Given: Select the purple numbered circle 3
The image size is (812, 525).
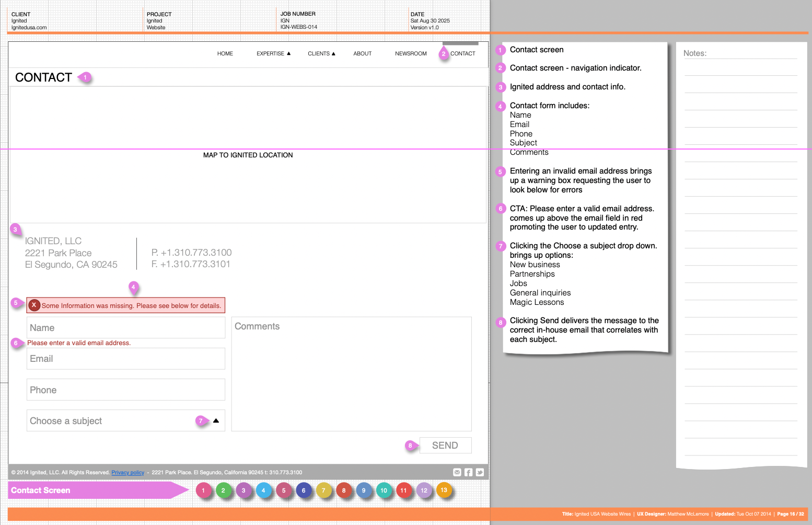Looking at the screenshot, I should (x=243, y=490).
